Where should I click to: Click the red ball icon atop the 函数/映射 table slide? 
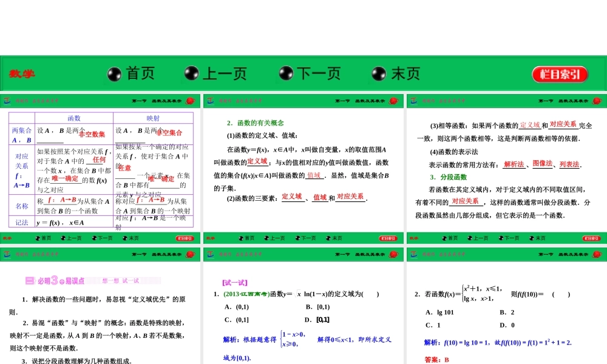pos(190,101)
